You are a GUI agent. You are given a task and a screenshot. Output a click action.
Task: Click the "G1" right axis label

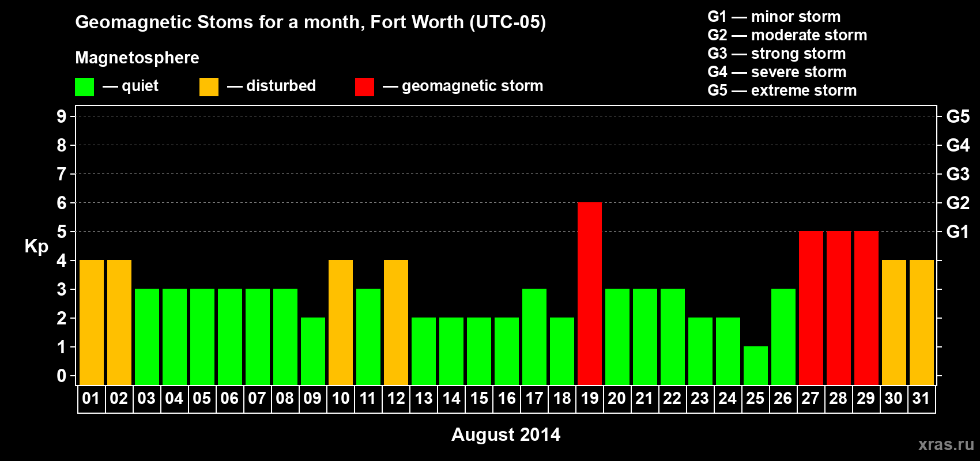(958, 232)
